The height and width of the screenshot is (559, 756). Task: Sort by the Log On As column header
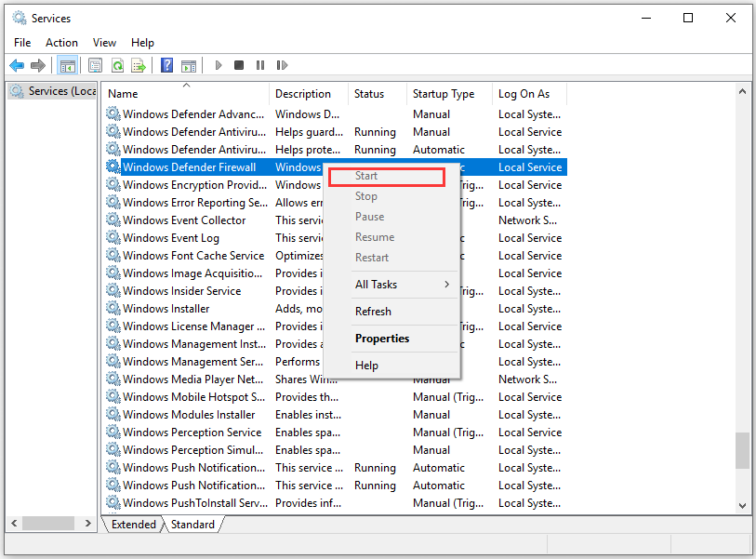(529, 94)
